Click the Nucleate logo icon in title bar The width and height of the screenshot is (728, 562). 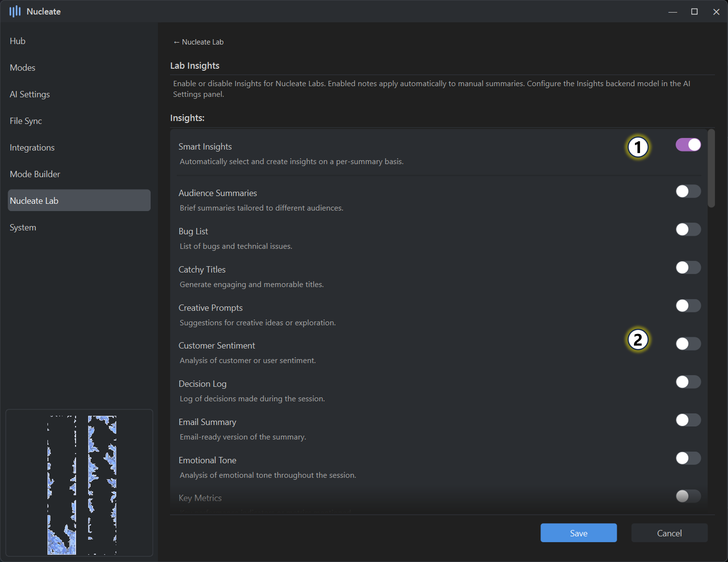[x=15, y=12]
